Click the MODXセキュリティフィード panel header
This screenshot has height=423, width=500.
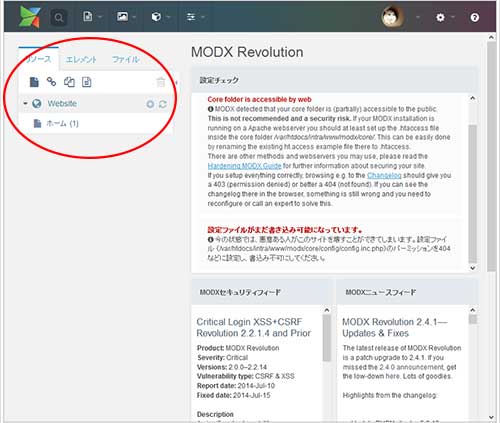[x=262, y=292]
